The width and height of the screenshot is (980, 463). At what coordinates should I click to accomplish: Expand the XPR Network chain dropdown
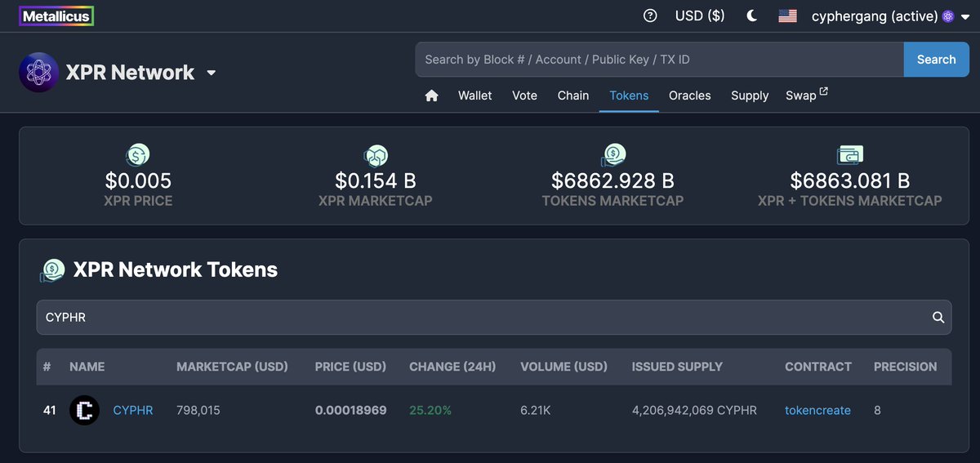pyautogui.click(x=212, y=73)
